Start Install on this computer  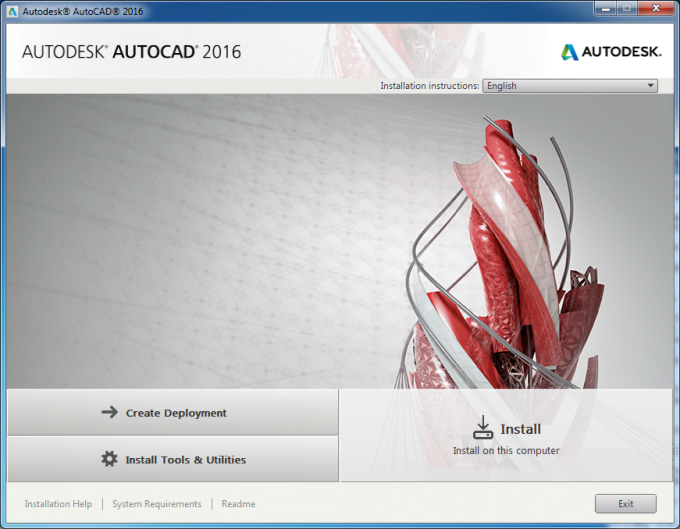click(x=506, y=435)
